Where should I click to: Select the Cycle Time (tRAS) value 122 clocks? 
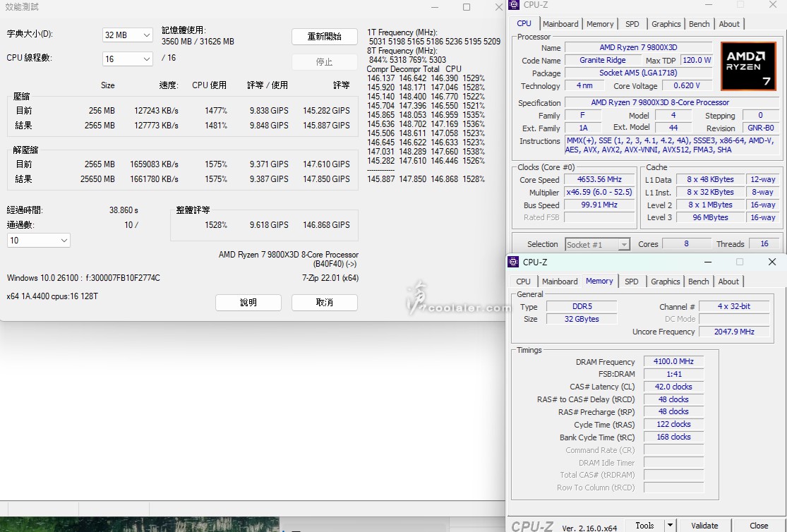(673, 425)
